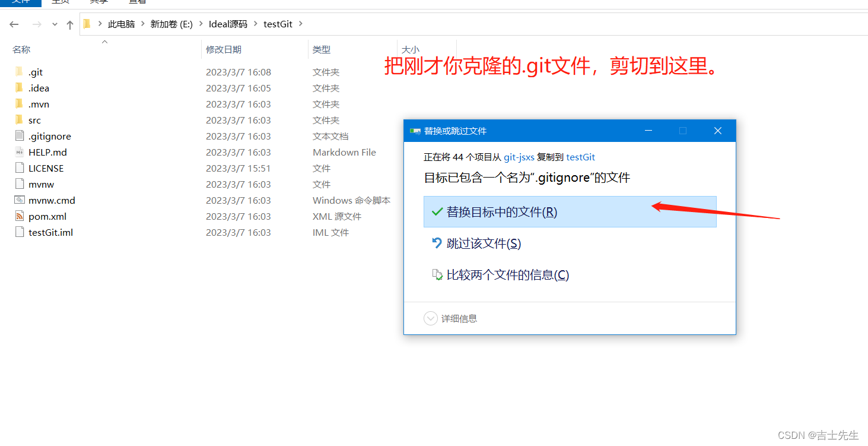Select the HELP.md markdown file icon
868x446 pixels.
pyautogui.click(x=19, y=152)
